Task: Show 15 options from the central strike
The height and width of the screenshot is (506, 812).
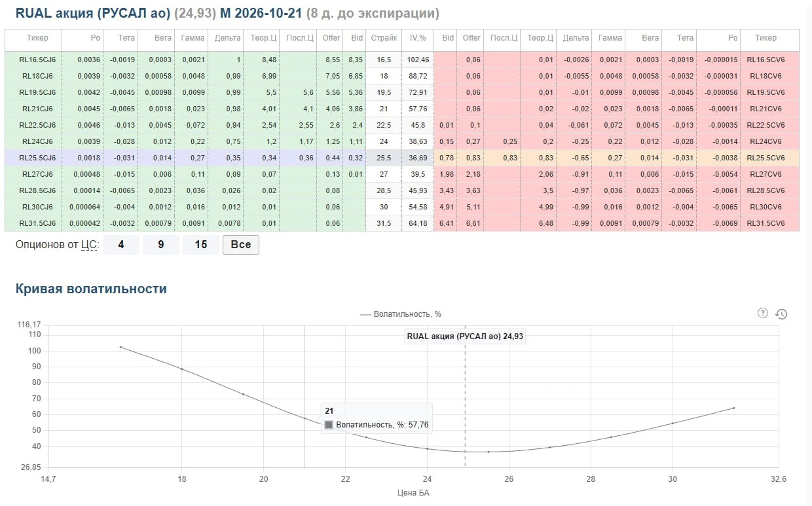Action: [x=201, y=245]
